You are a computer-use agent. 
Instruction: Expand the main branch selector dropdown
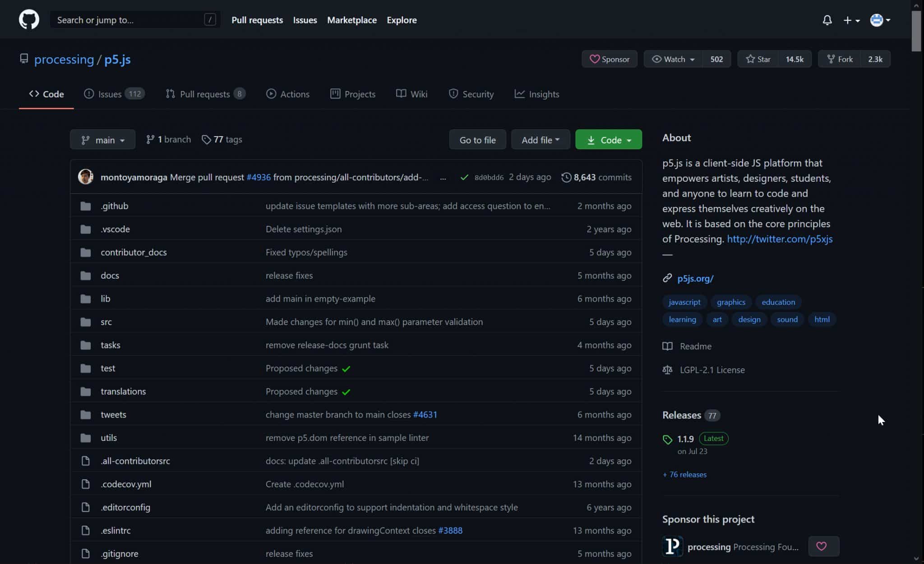click(x=102, y=139)
